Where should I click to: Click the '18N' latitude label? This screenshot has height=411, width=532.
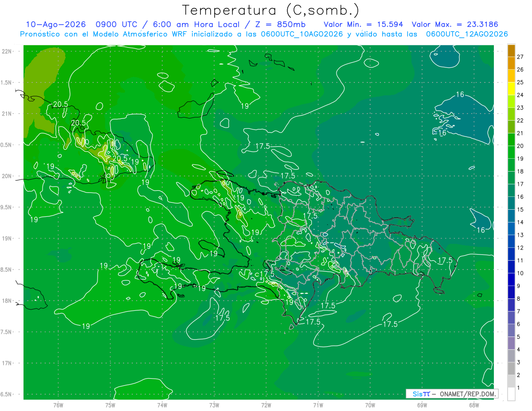point(7,301)
